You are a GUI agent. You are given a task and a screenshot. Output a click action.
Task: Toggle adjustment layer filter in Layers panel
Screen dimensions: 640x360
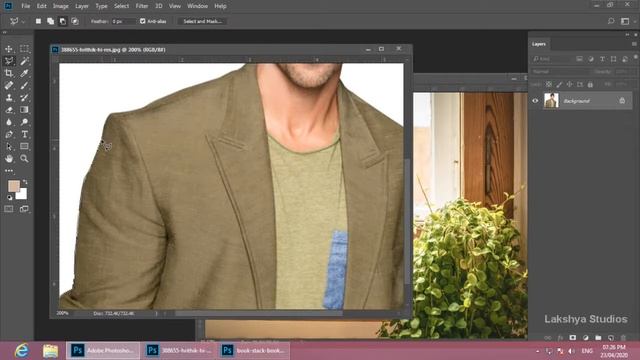(591, 59)
